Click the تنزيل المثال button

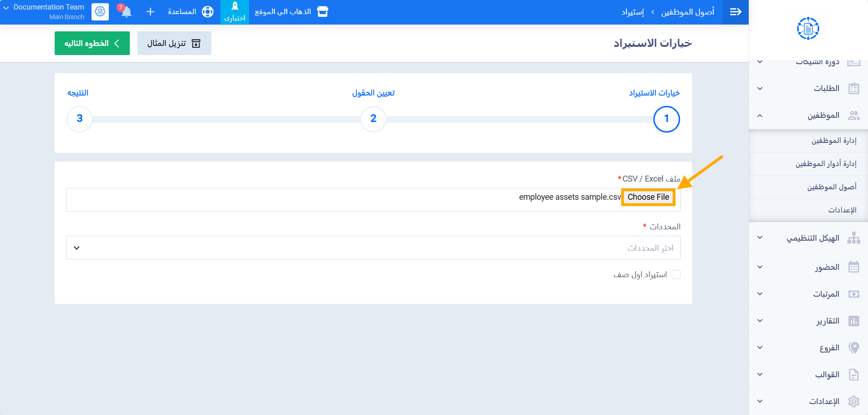(174, 43)
